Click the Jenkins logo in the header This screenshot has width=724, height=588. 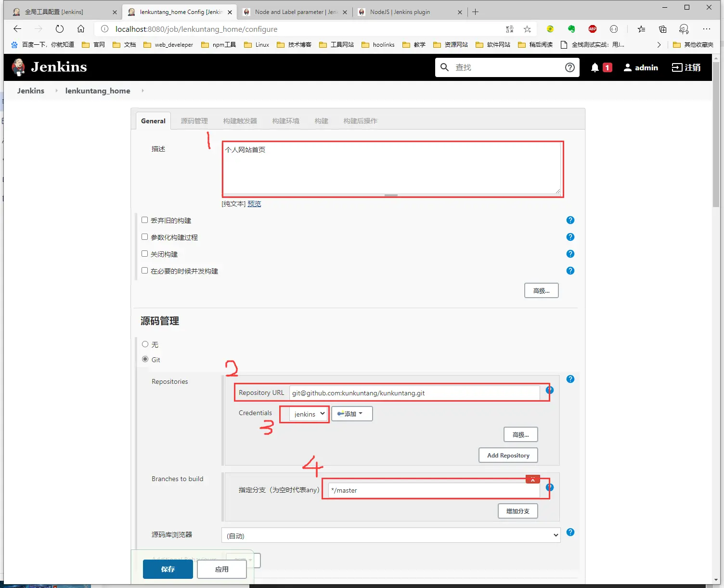click(49, 67)
